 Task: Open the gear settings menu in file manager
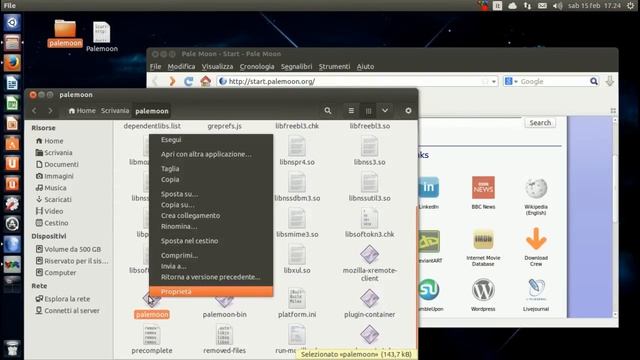click(408, 111)
